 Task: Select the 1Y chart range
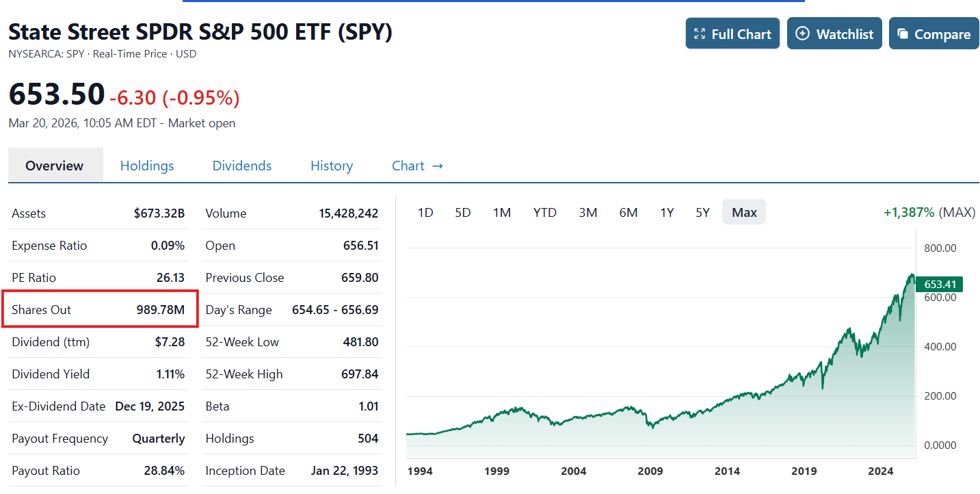click(667, 212)
